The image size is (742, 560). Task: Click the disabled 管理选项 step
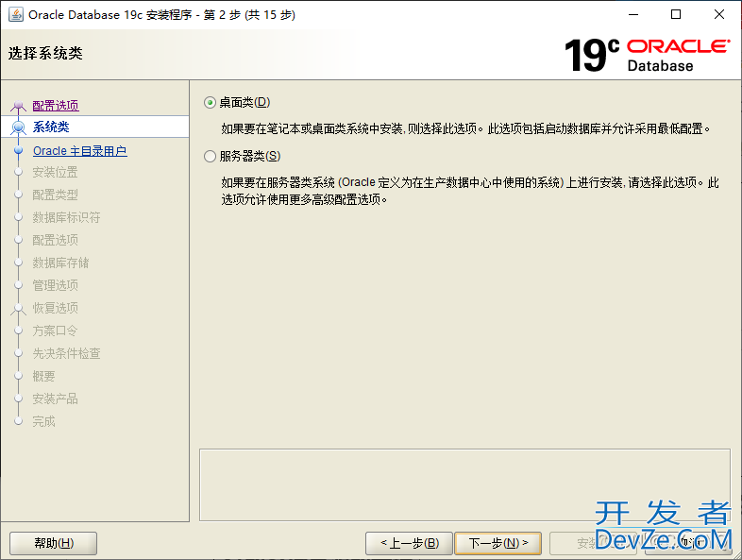(55, 285)
